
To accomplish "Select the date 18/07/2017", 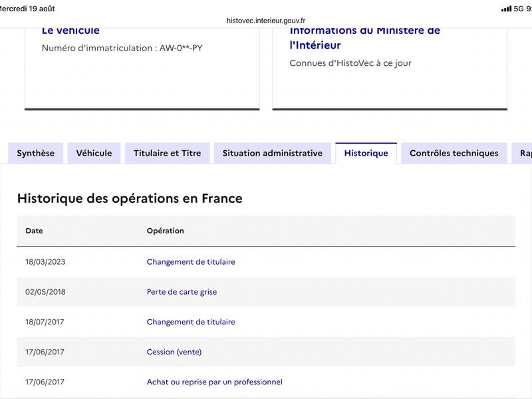I will pyautogui.click(x=45, y=322).
